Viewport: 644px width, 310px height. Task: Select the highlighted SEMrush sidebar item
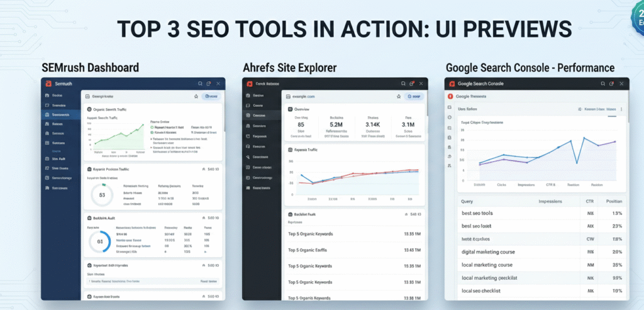pos(61,115)
